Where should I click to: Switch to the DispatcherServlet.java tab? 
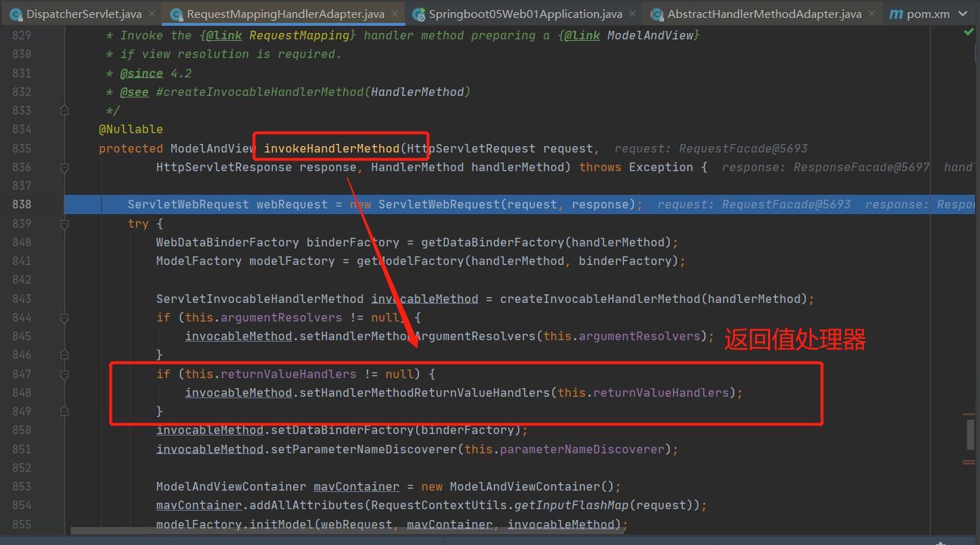[81, 14]
